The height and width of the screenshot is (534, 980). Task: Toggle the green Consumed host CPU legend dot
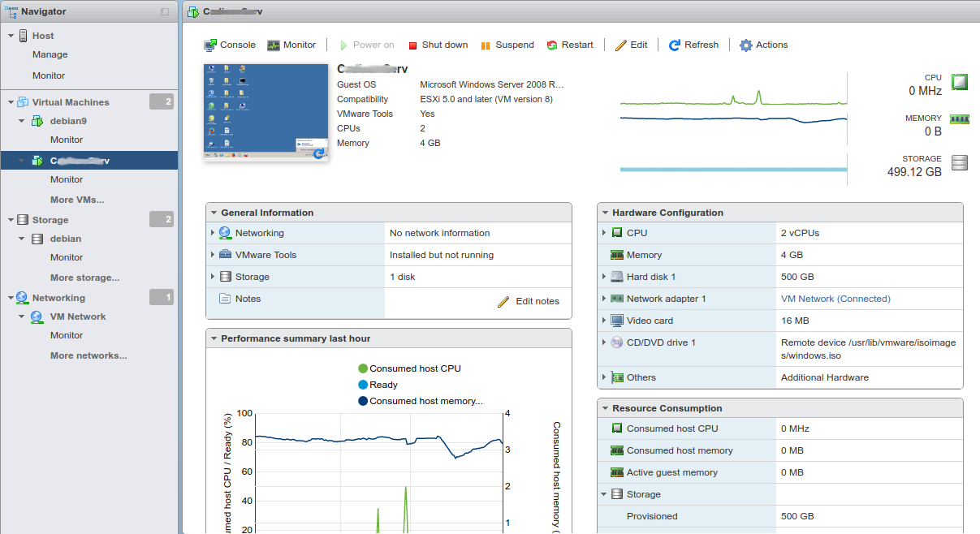coord(363,368)
